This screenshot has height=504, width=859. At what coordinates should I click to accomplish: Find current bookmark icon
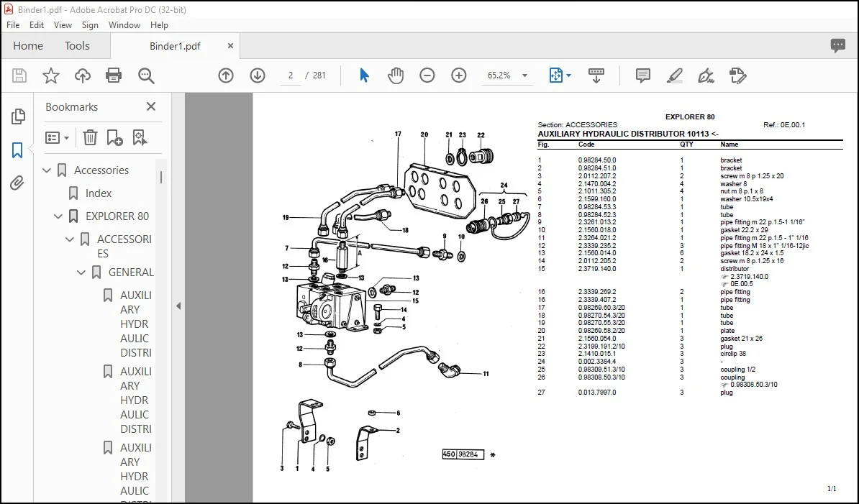coord(140,137)
